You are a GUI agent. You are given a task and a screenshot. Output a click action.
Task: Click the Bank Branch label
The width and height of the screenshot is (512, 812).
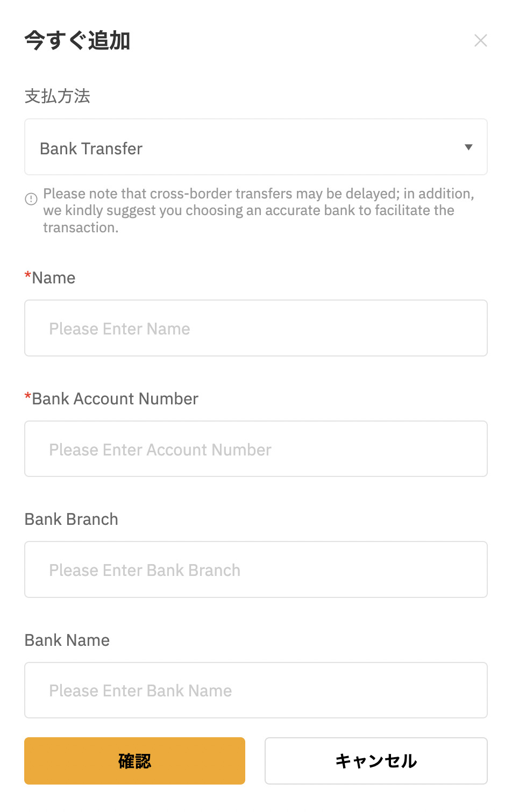coord(72,519)
